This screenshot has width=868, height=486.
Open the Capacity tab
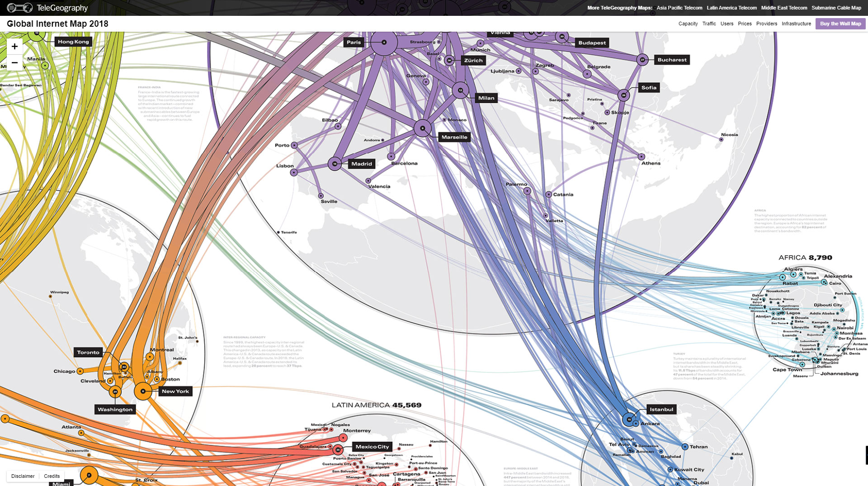tap(688, 24)
